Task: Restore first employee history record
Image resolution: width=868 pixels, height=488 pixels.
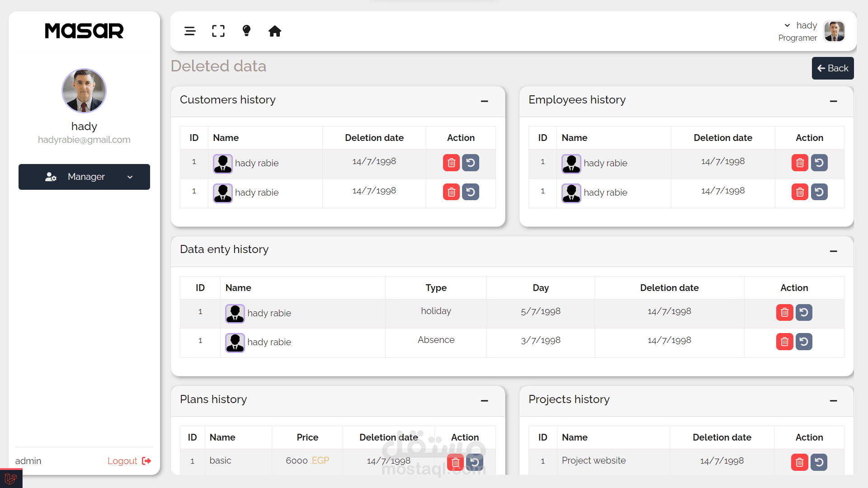Action: coord(819,163)
